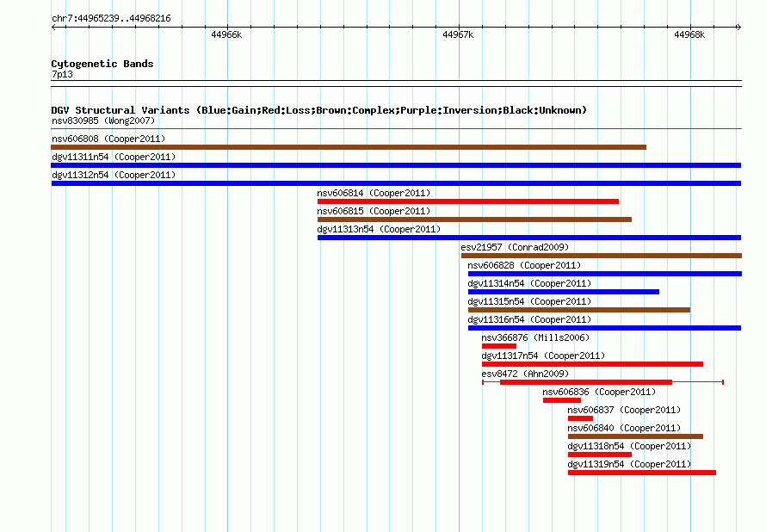
Task: Click the short red nsv606836 loss bar
Action: [x=562, y=400]
